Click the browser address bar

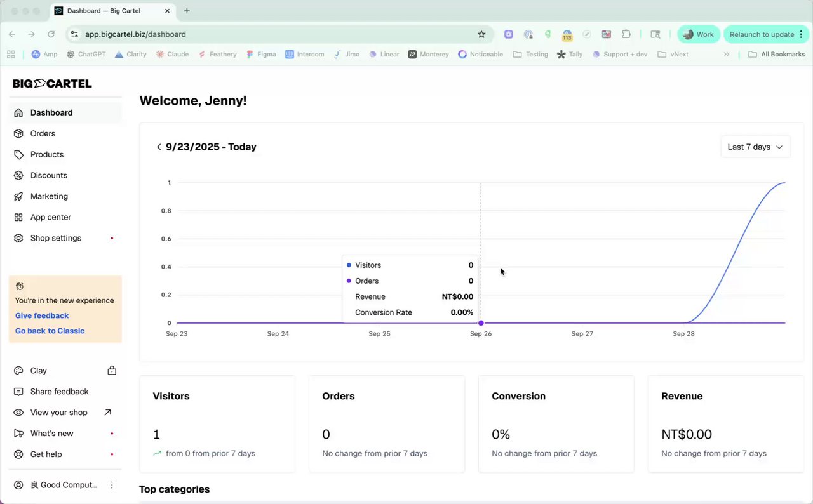coord(279,34)
